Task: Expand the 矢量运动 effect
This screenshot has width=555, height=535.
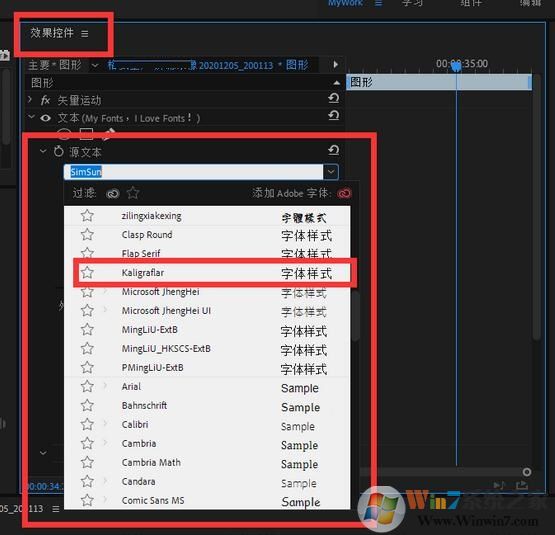Action: pos(30,99)
